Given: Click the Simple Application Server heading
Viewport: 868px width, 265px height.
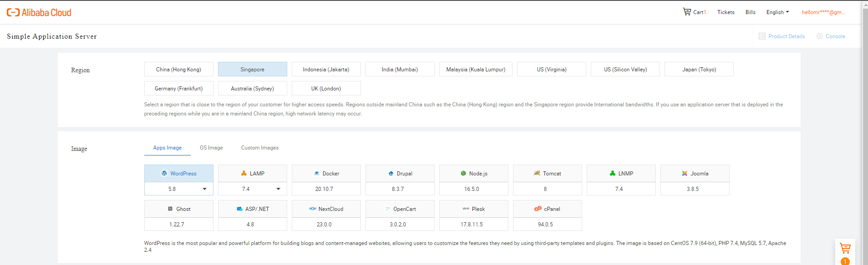Looking at the screenshot, I should [52, 36].
